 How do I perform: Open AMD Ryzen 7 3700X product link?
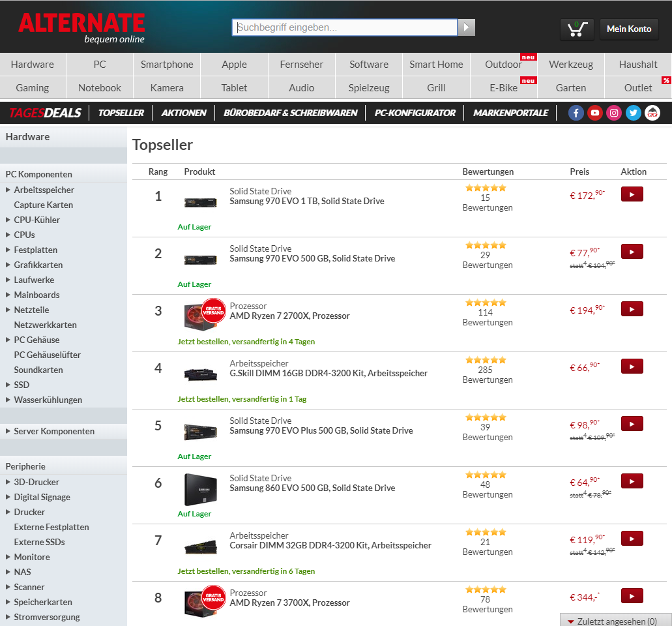(x=289, y=603)
